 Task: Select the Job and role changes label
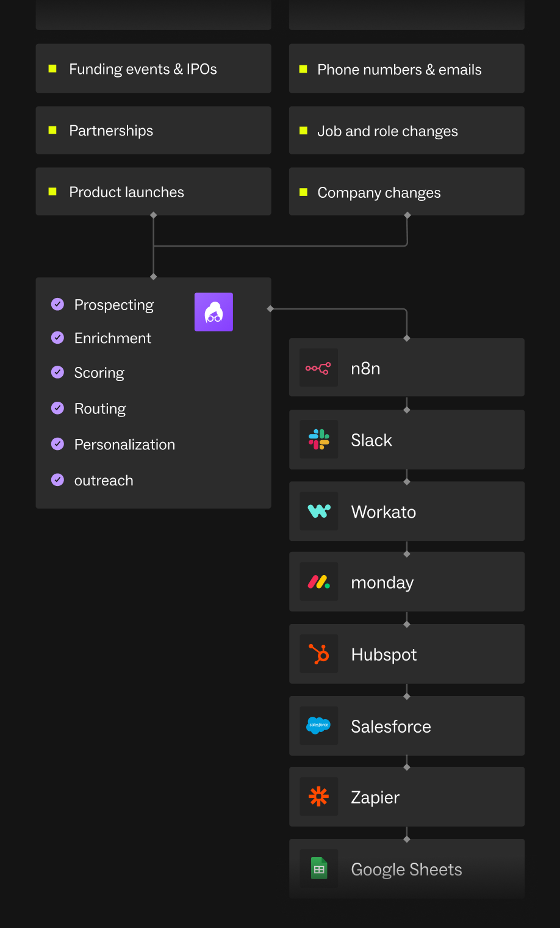(387, 131)
